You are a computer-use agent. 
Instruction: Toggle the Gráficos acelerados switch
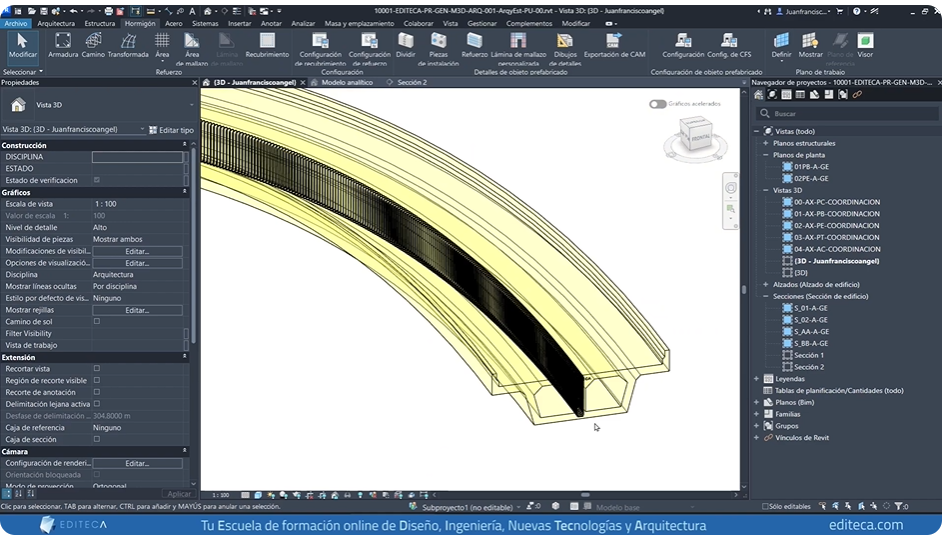pos(657,104)
